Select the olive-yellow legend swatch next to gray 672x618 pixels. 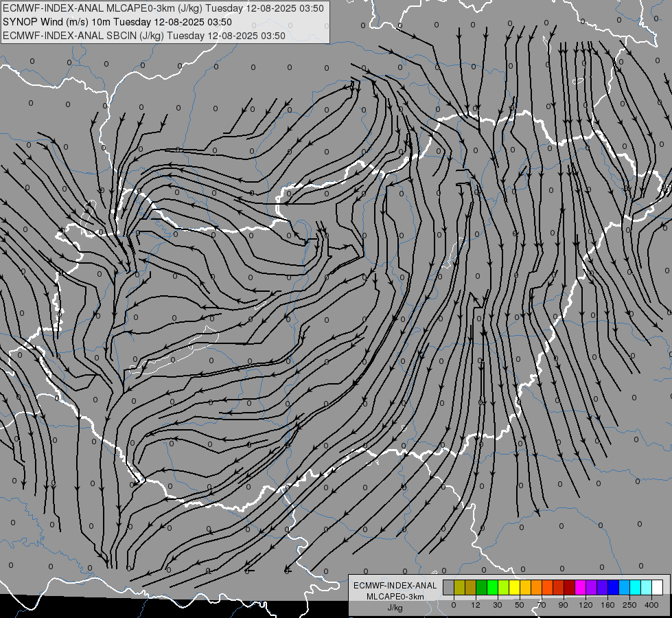click(459, 587)
